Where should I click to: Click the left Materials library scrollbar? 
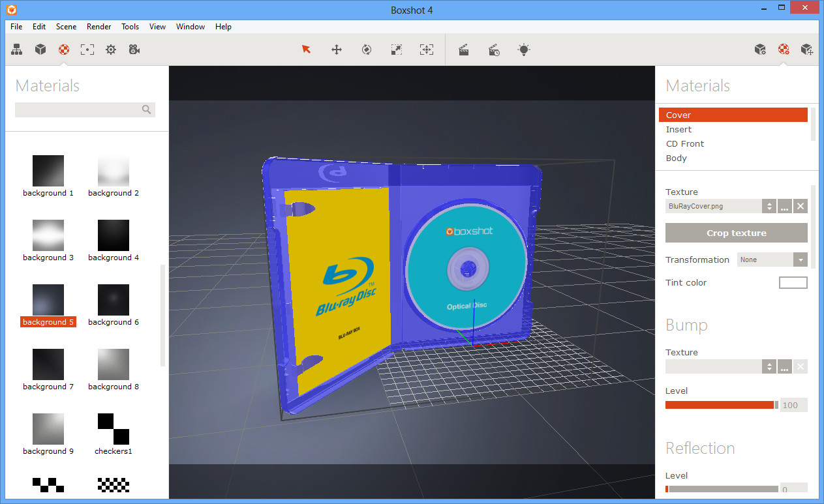click(162, 316)
